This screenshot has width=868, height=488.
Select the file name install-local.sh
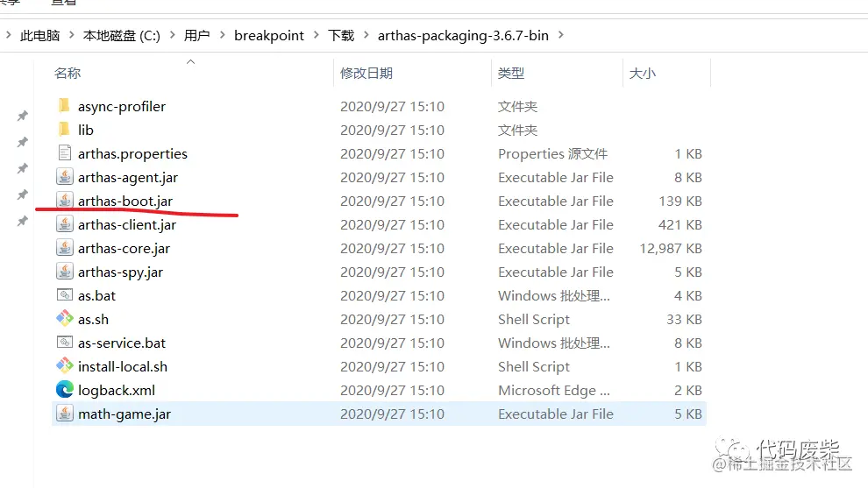pos(123,366)
